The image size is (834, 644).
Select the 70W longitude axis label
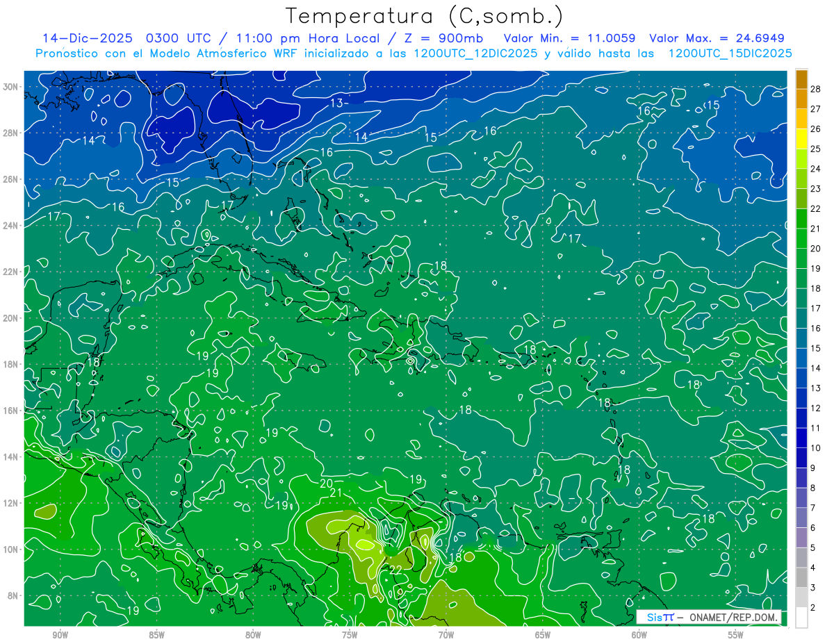click(x=446, y=635)
